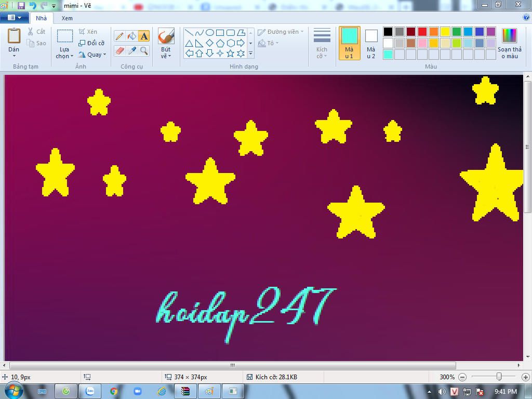Select the Fill with color bucket tool
This screenshot has width=532, height=399.
pos(131,36)
